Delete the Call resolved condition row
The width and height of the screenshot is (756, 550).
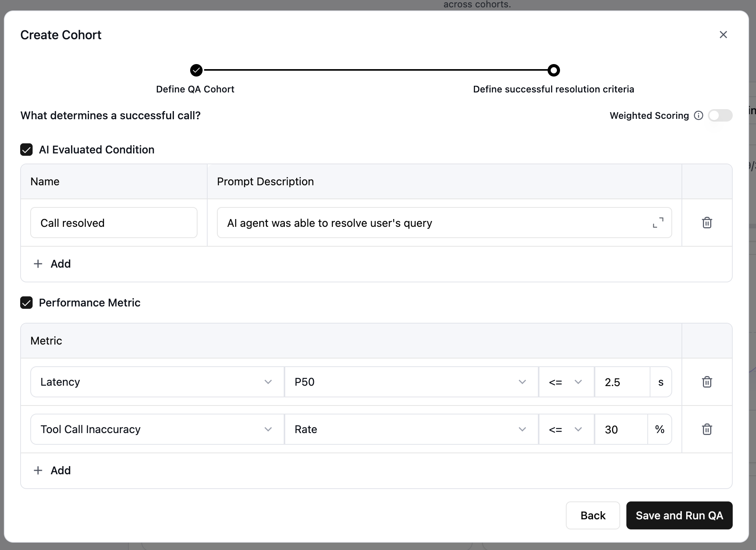pyautogui.click(x=707, y=223)
